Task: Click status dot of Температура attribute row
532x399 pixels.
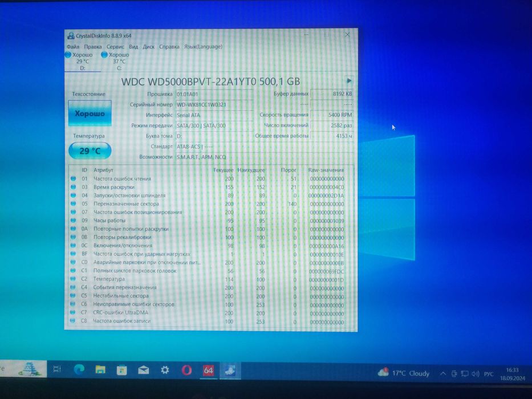Action: point(73,279)
